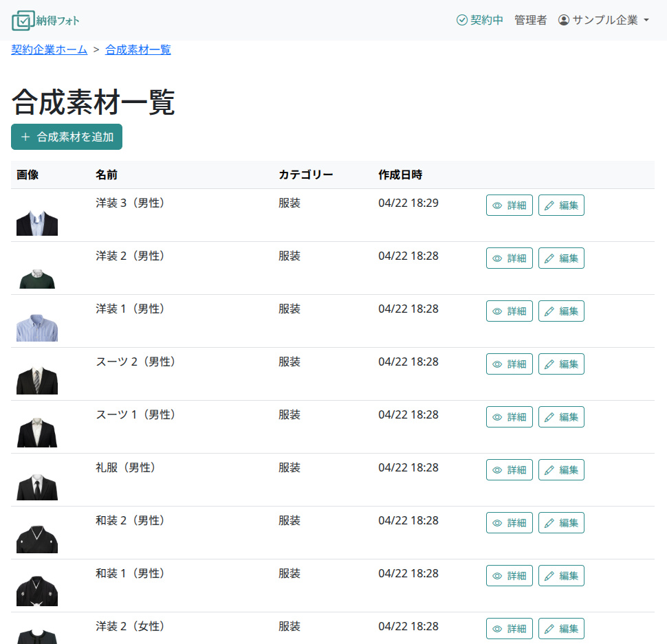Click the 作成日時 column header
Screen dimensions: 667x644
click(400, 175)
